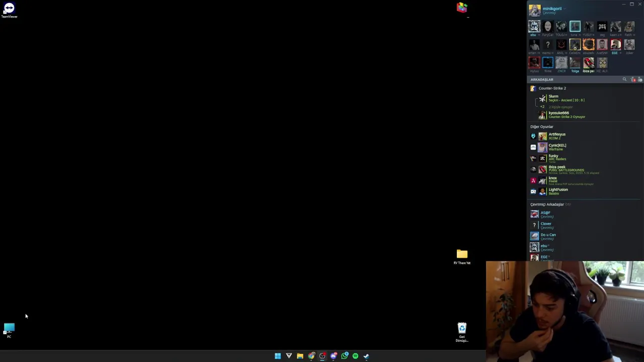Viewport: 644px width, 362px height.
Task: Open friend Artifexyus playing XCOM 2
Action: tap(584, 136)
